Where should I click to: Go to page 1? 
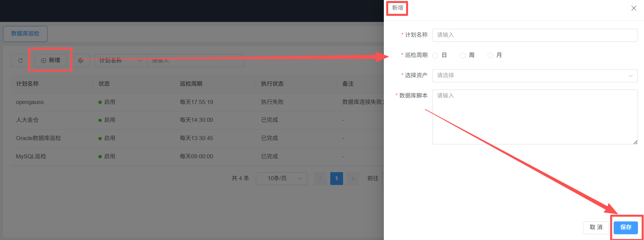336,178
